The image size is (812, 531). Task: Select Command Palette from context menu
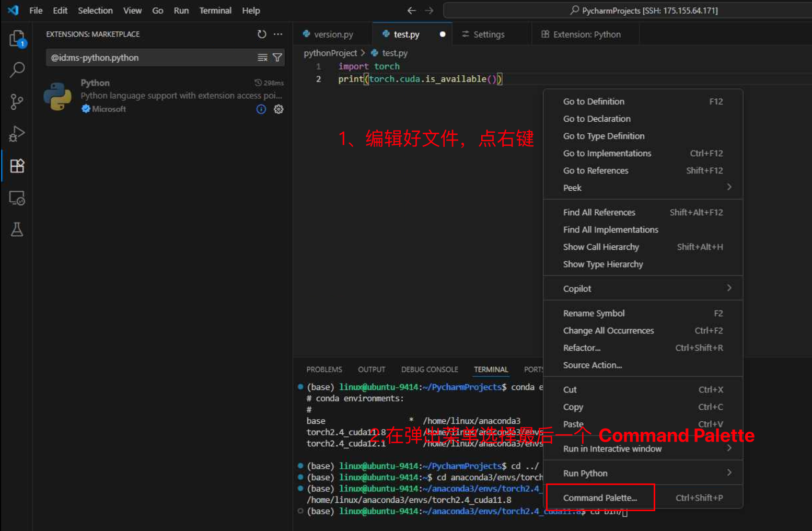600,498
